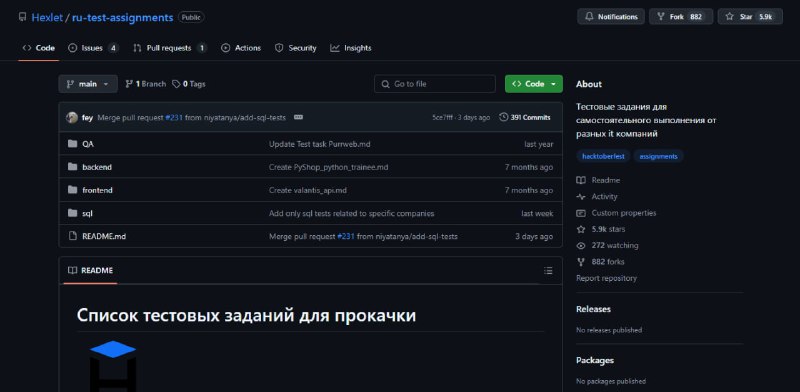Open Custom properties link
The image size is (800, 392).
pyautogui.click(x=616, y=213)
